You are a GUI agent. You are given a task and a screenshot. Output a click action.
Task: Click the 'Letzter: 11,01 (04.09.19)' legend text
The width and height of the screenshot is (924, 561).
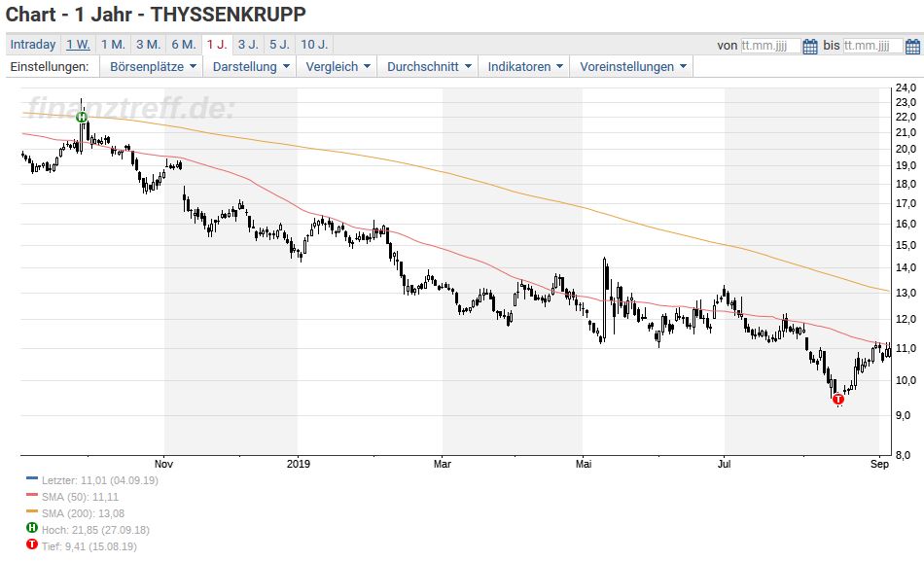point(100,480)
